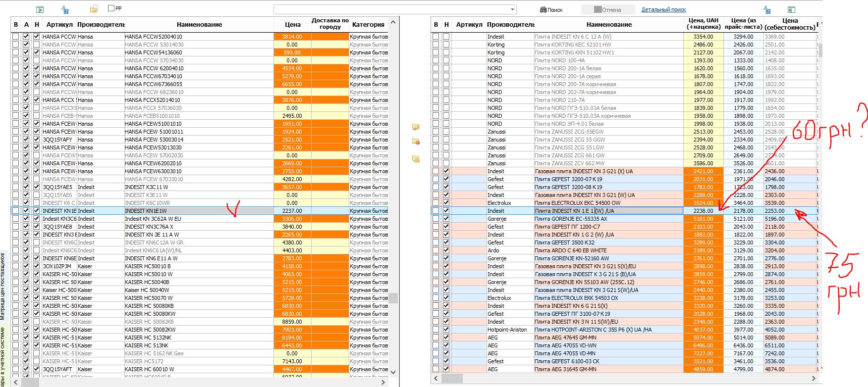Viewport: 868px width, 387px height.
Task: Click the 3OX10ZPJM article cell
Action: pyautogui.click(x=59, y=266)
